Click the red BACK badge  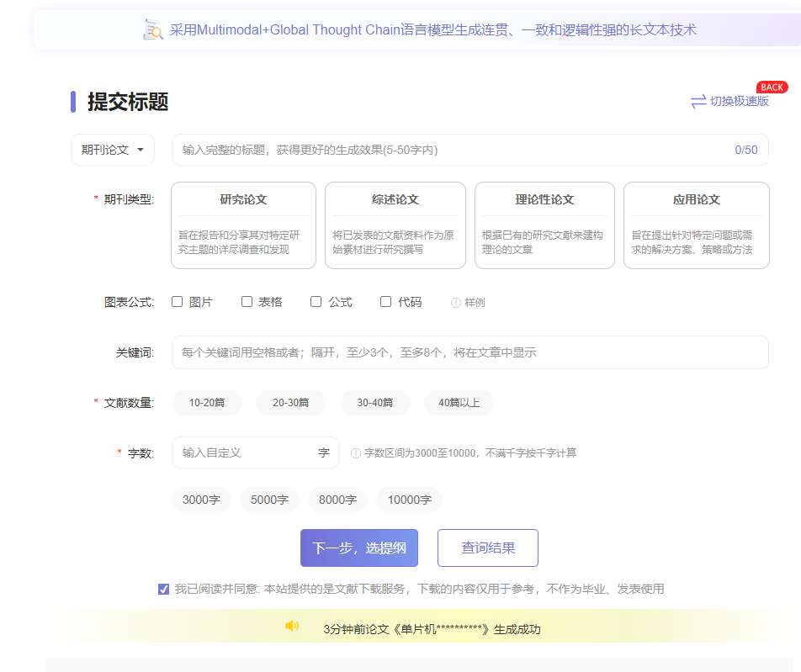tap(772, 87)
